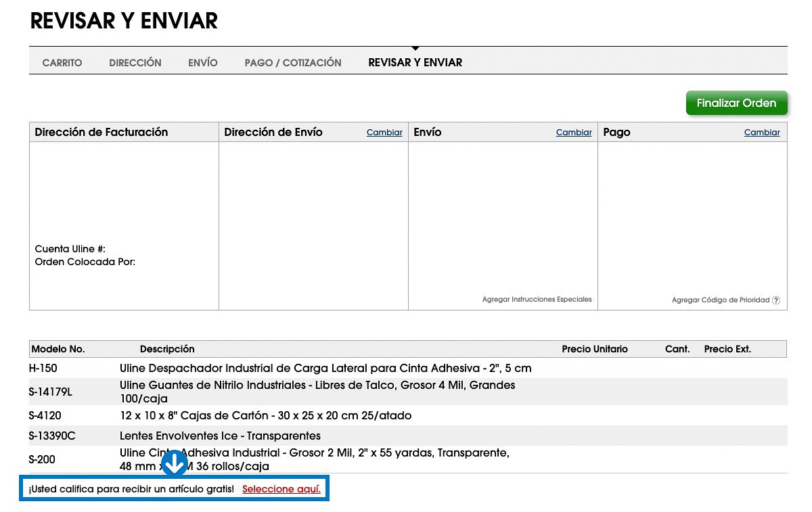Click the Precio Ext. column header

pos(727,349)
